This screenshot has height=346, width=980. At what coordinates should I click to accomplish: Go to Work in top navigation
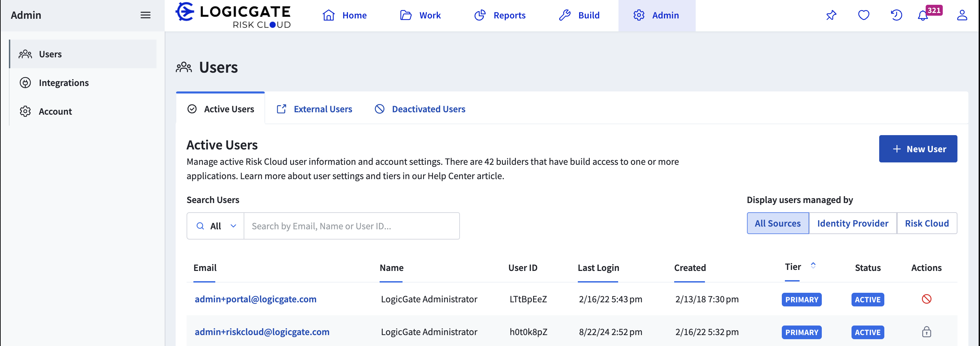pos(420,15)
